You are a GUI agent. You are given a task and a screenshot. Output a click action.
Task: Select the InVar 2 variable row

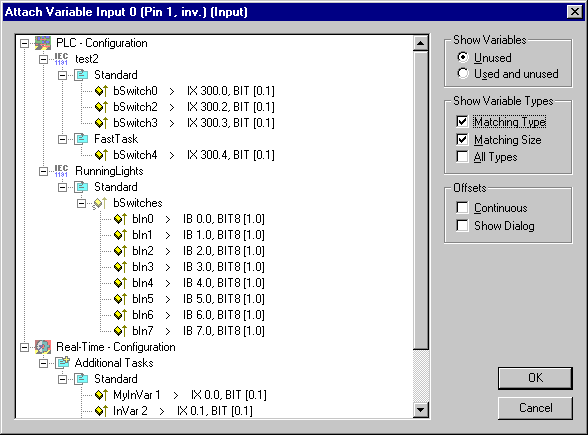[x=173, y=411]
